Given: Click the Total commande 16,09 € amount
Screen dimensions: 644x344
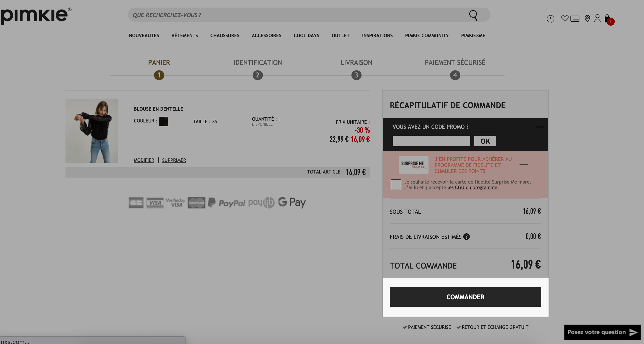Looking at the screenshot, I should (526, 265).
